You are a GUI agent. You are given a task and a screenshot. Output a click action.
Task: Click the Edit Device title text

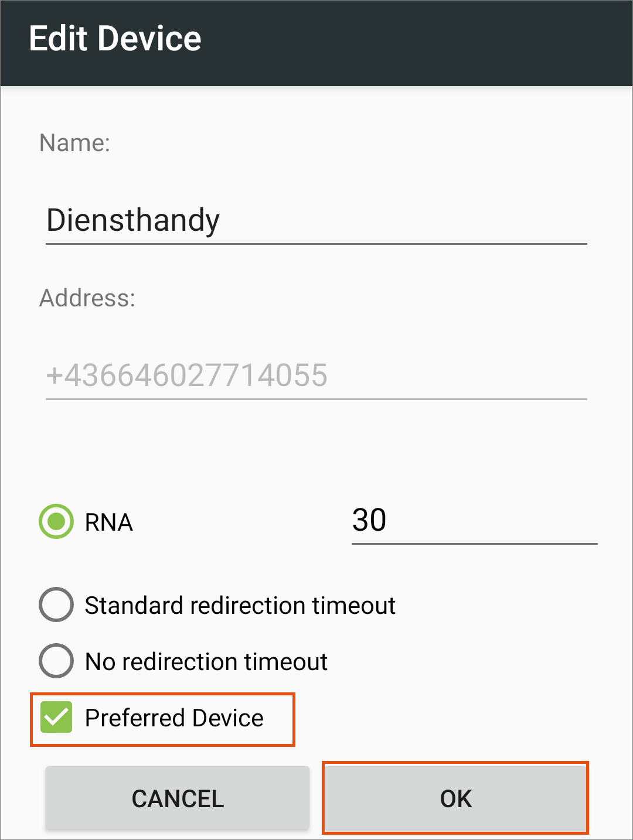coord(115,39)
